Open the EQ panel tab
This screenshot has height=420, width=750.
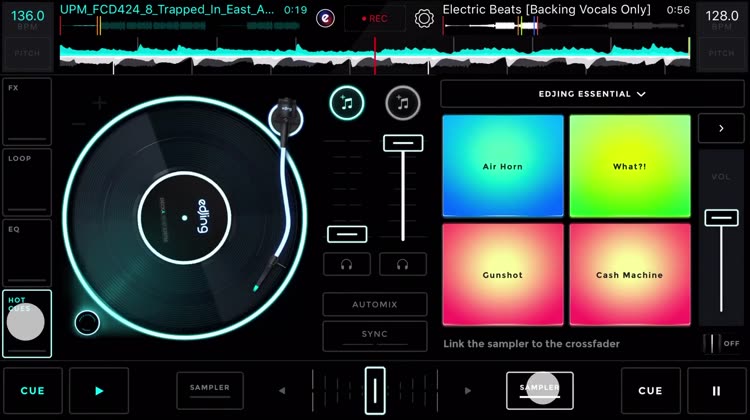pos(27,253)
